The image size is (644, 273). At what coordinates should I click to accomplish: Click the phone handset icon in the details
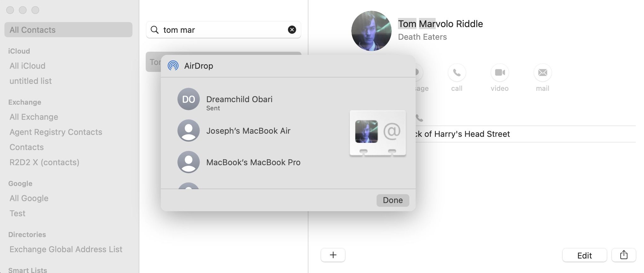(419, 118)
